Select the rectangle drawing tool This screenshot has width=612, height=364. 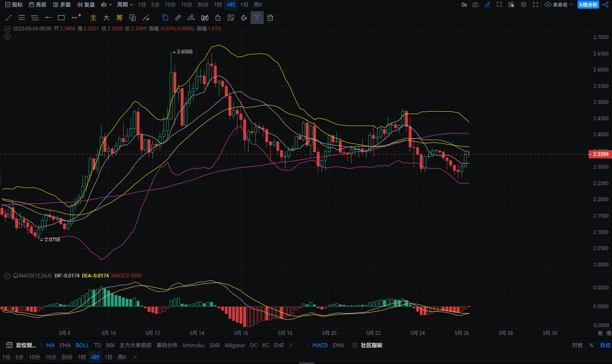tap(61, 18)
